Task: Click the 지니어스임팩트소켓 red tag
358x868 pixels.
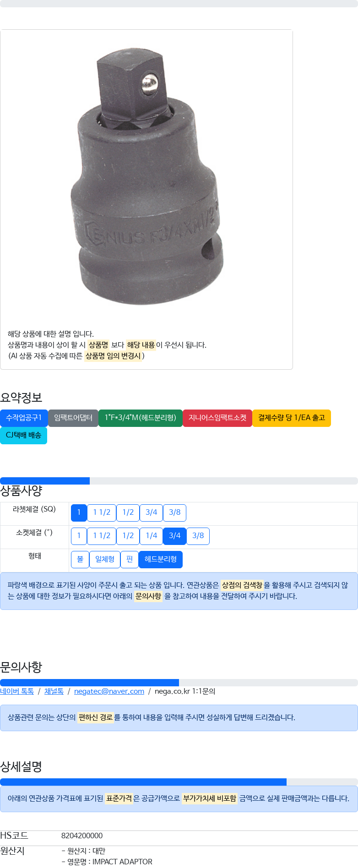Action: point(217,418)
